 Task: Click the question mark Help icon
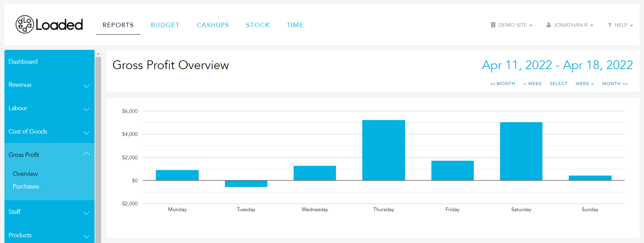(x=610, y=25)
